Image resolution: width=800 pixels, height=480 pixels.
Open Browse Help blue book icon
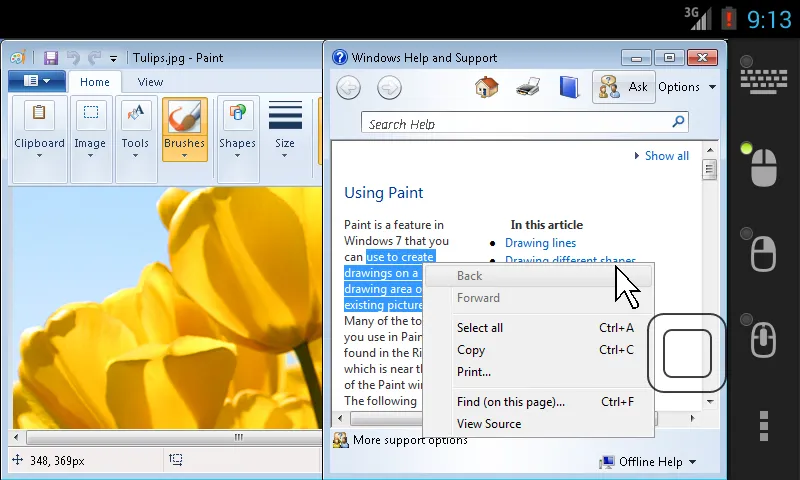coord(568,87)
